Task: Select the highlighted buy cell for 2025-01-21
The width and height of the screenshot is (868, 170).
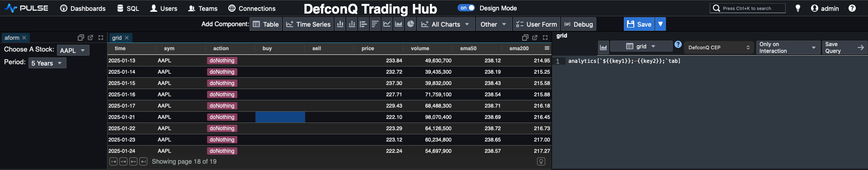Action: click(280, 117)
